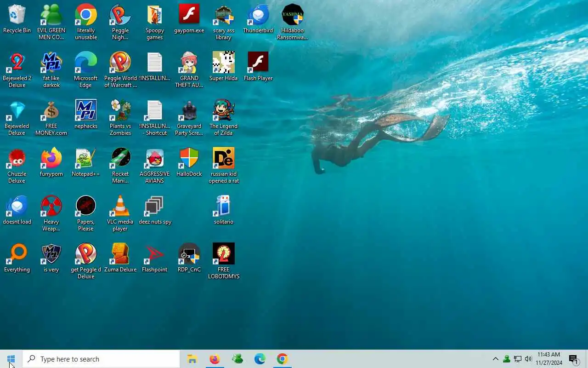Open the green men taskbar app

pyautogui.click(x=237, y=359)
